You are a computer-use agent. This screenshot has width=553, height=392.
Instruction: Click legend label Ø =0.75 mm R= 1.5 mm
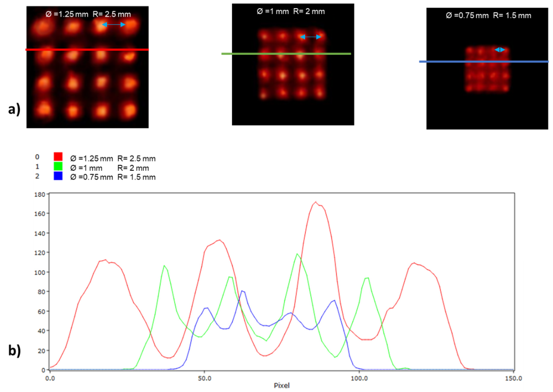(113, 177)
